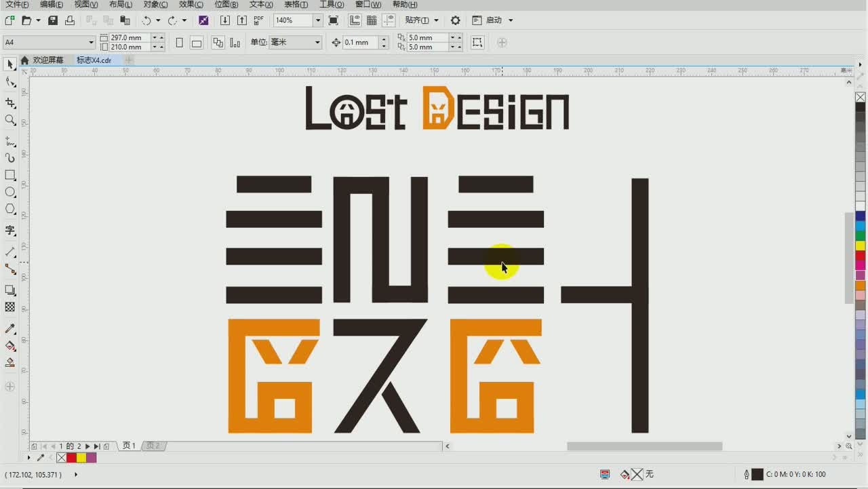Click the page width 297.0 mm field
This screenshot has width=868, height=489.
[130, 37]
